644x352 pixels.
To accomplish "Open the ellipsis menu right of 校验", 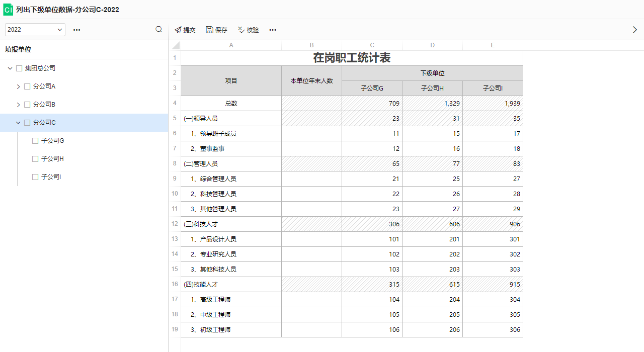I will pos(272,30).
